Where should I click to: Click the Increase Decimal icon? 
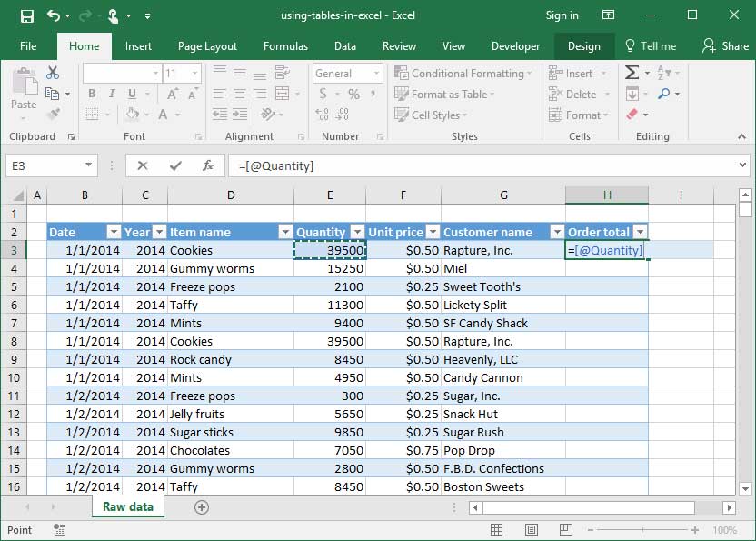point(322,115)
